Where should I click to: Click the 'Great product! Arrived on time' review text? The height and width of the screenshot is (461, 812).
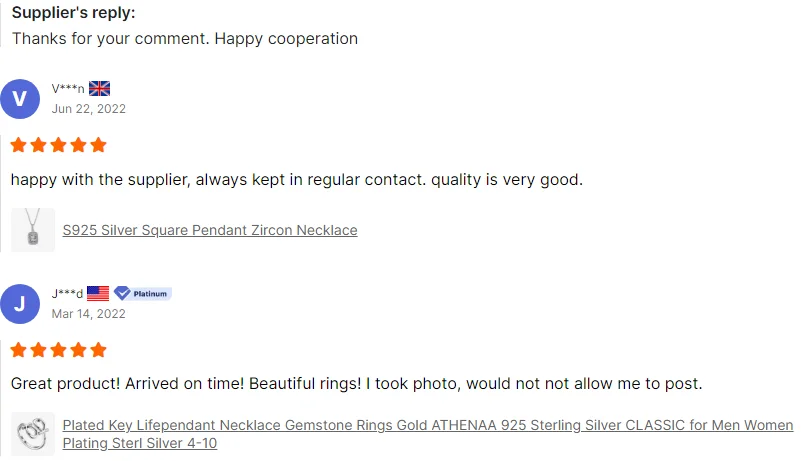(x=356, y=384)
